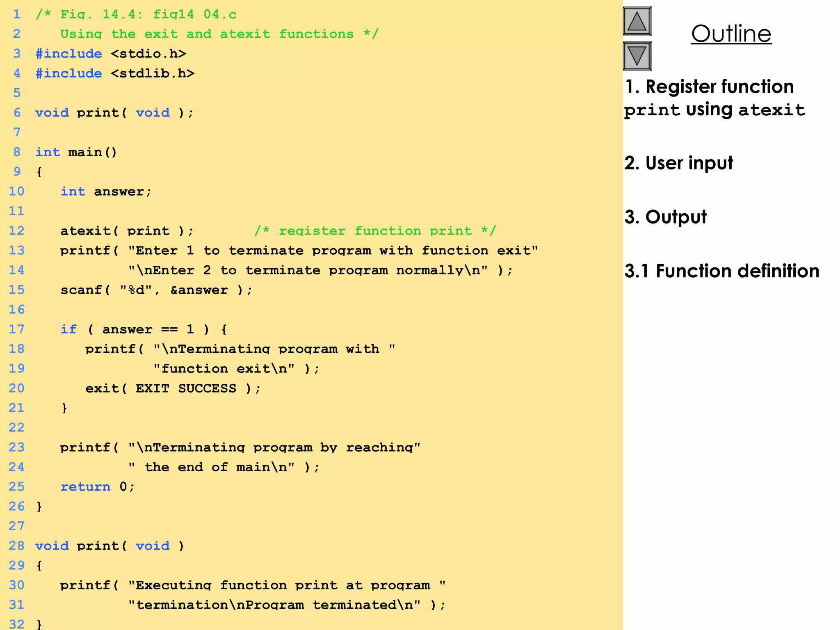Select '3. Output' outline entry
840x630 pixels.
(x=665, y=217)
